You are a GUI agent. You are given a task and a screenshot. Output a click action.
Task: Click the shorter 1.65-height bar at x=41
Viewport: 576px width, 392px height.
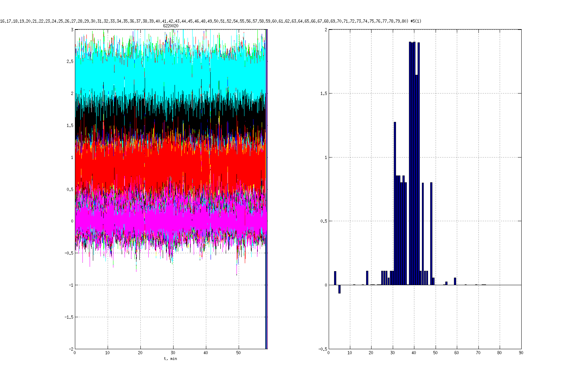tap(417, 180)
